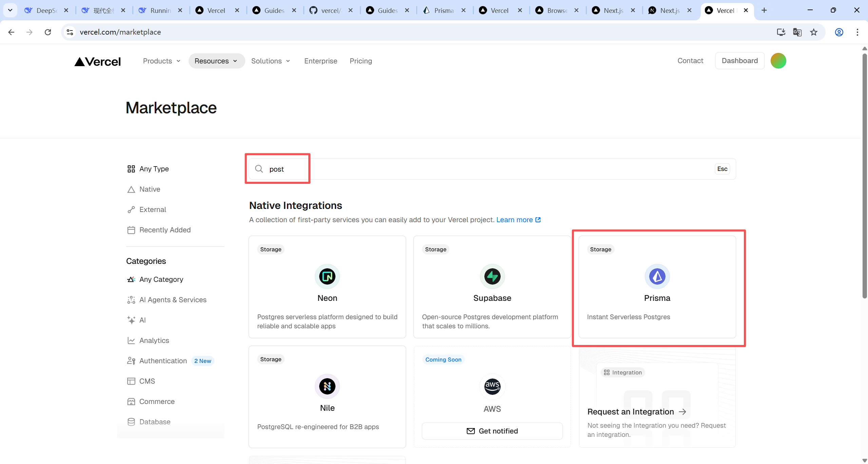
Task: Click the page vertical scrollbar
Action: click(x=865, y=176)
